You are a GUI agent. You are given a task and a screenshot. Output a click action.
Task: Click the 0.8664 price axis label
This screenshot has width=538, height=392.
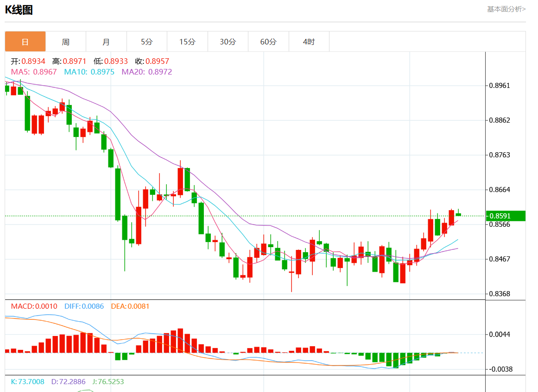point(500,189)
